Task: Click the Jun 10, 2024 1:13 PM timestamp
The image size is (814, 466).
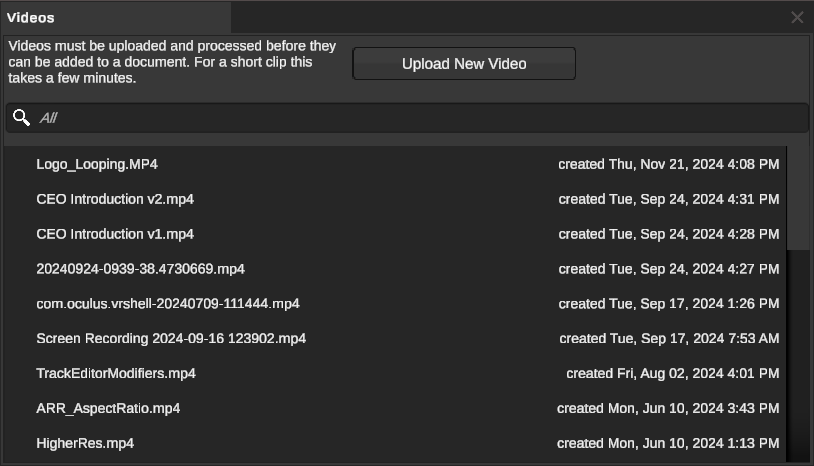Action: [x=669, y=444]
